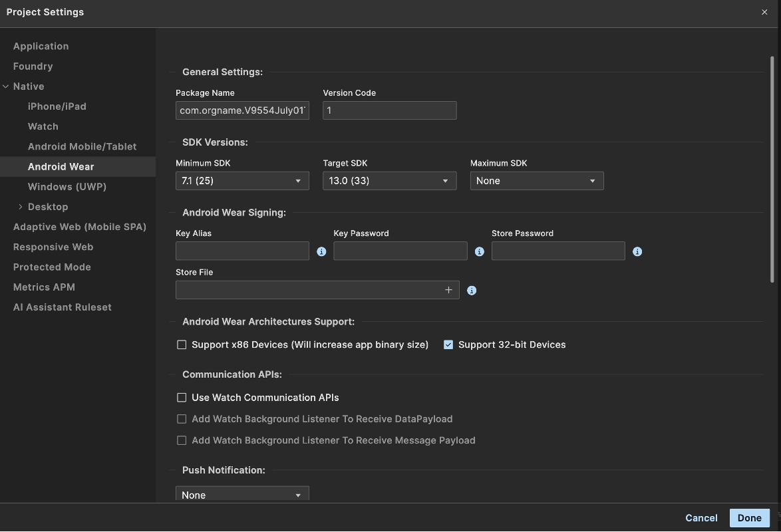Click the Key Alias info icon
Image resolution: width=781 pixels, height=532 pixels.
[x=321, y=252]
